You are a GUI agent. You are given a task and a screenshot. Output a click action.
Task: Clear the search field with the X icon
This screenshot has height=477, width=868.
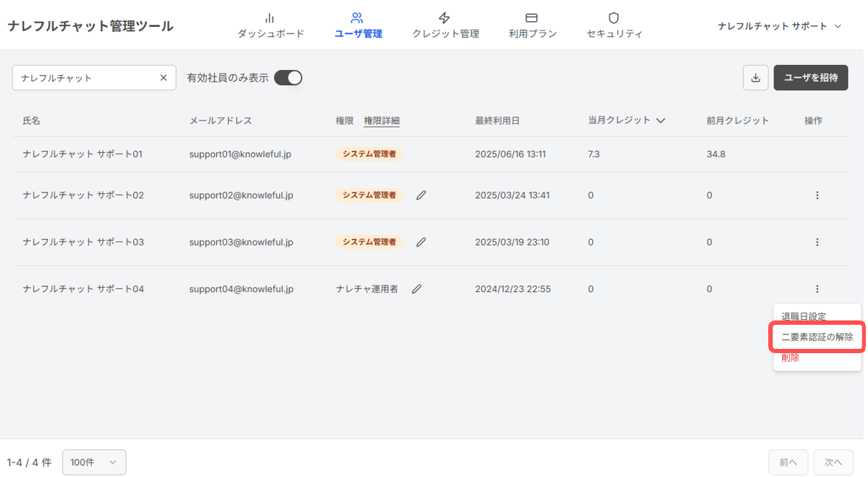164,77
